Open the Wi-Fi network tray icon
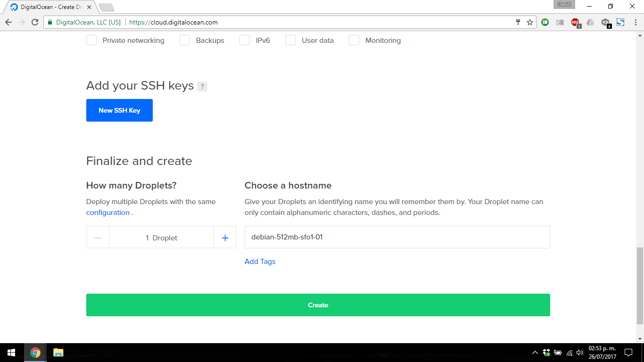This screenshot has height=362, width=644. (569, 353)
